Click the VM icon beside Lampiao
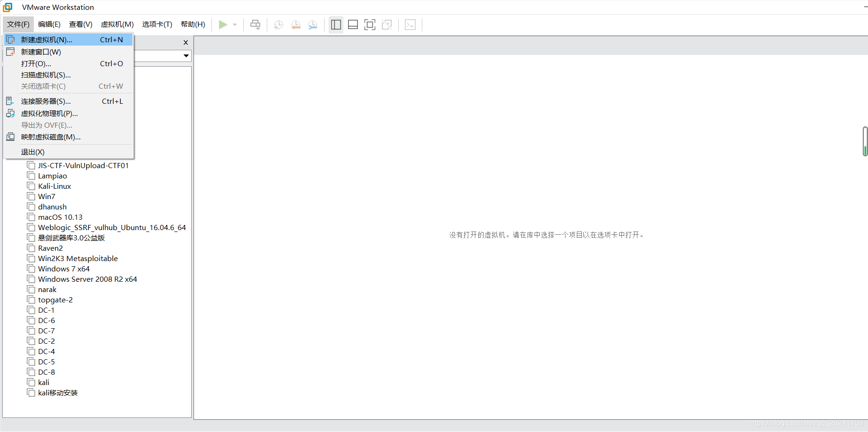The image size is (868, 432). click(31, 176)
